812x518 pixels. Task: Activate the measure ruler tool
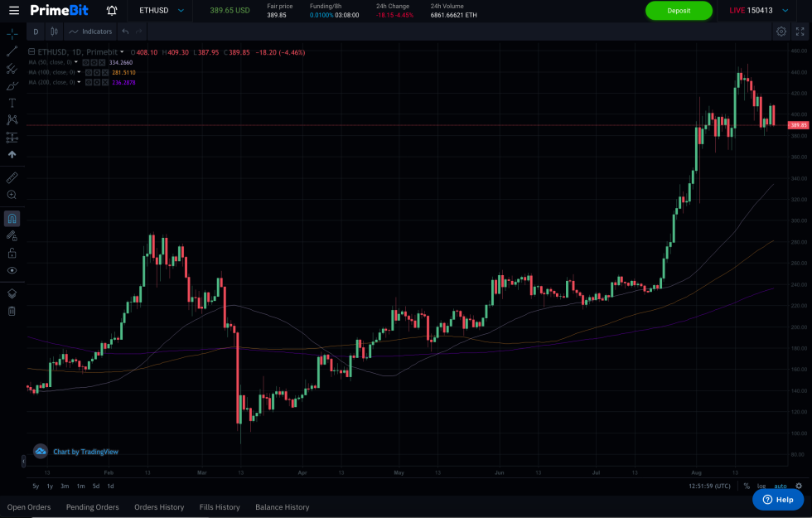12,177
